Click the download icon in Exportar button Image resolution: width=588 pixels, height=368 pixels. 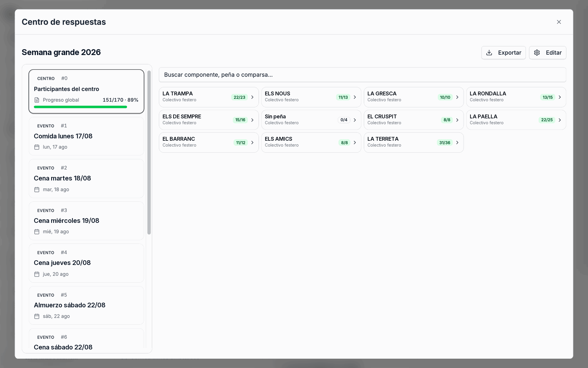point(489,53)
